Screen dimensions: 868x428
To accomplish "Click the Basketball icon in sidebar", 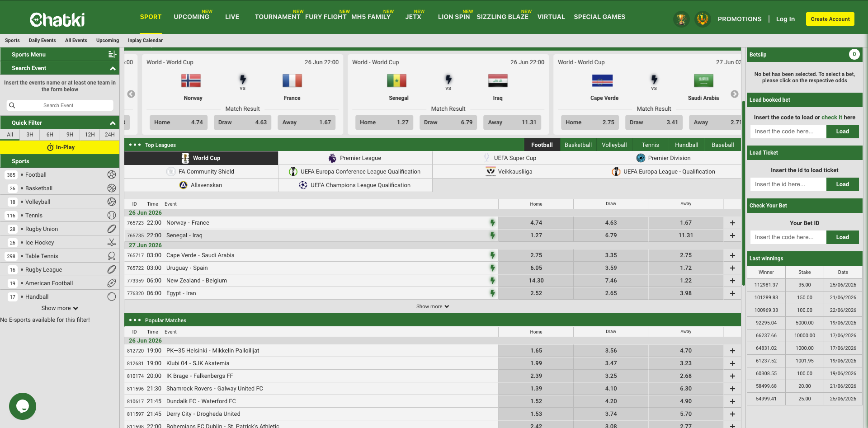I will pyautogui.click(x=112, y=188).
